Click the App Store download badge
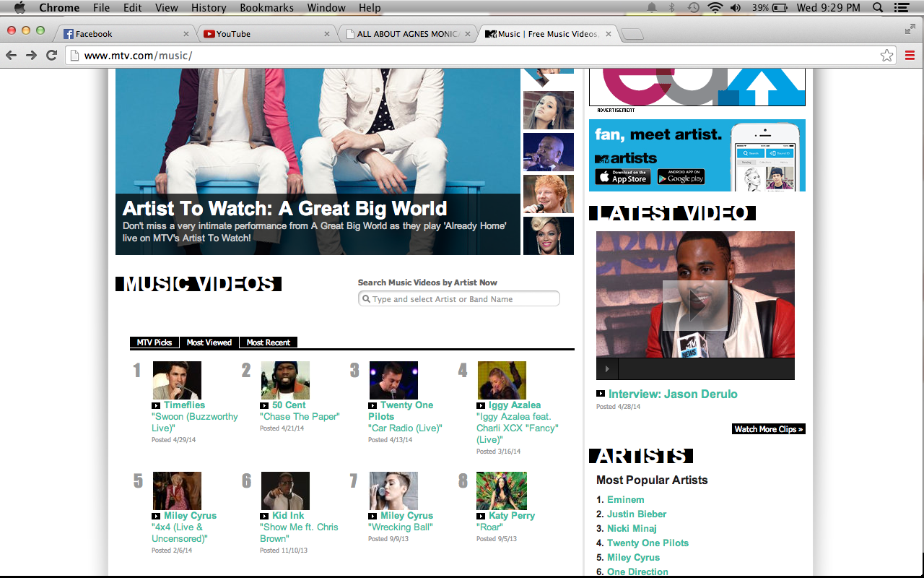Screen dimensions: 924x578 click(x=622, y=176)
